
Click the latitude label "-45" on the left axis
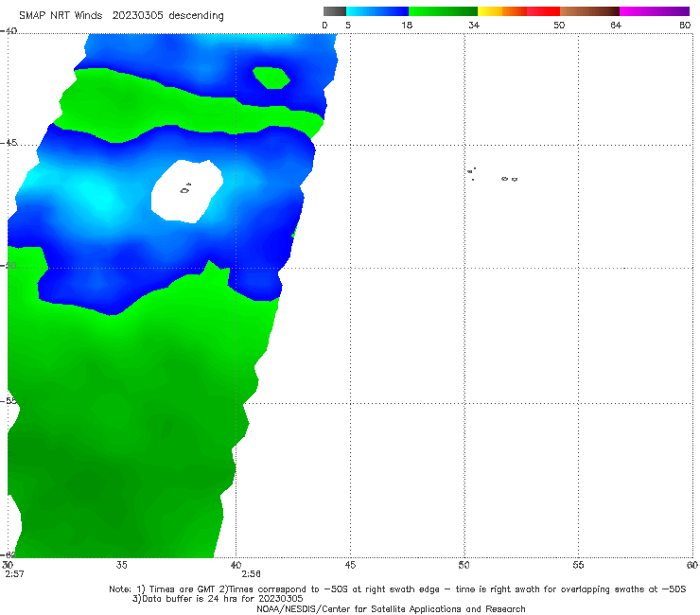9,143
